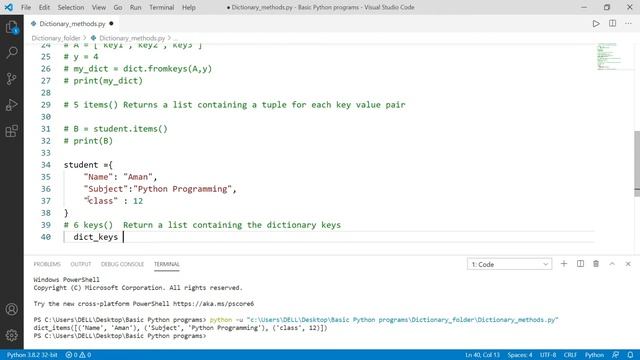Switch to the Debug Console tab

click(122, 264)
